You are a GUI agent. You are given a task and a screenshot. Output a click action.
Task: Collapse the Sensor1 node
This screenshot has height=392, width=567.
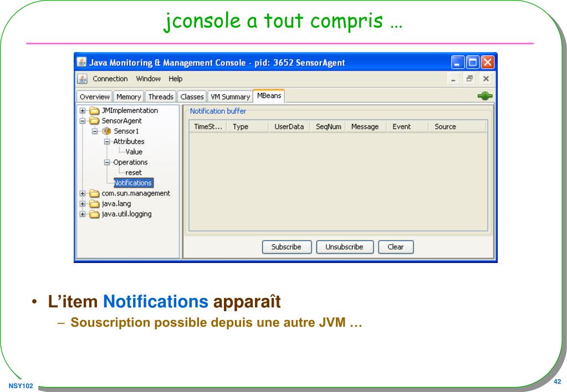click(x=95, y=131)
